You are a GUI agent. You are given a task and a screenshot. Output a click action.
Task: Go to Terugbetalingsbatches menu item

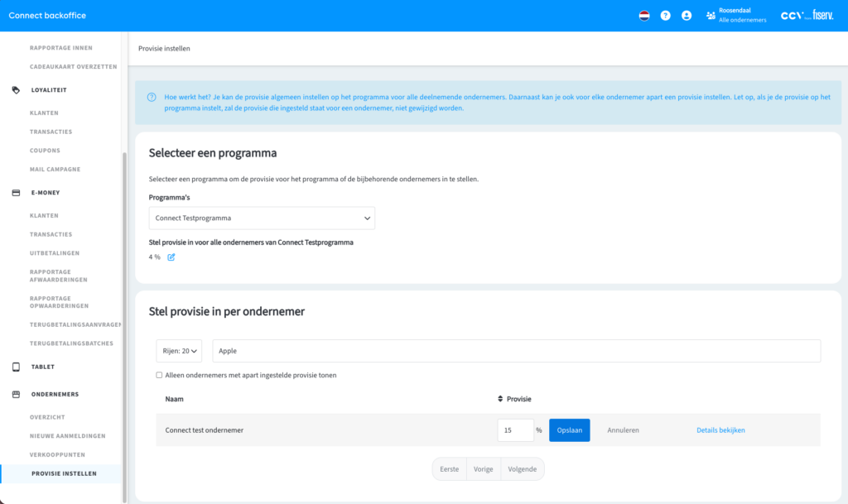tap(71, 343)
